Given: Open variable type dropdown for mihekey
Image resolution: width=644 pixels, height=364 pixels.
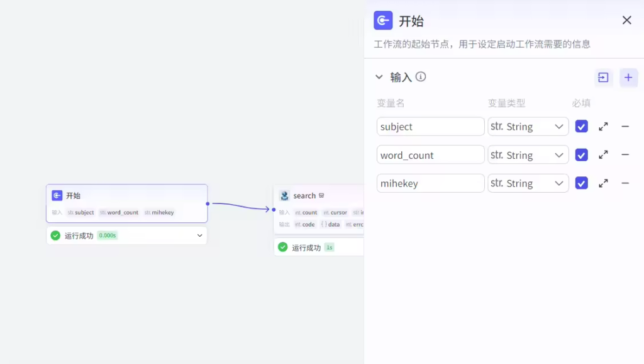Looking at the screenshot, I should 528,183.
